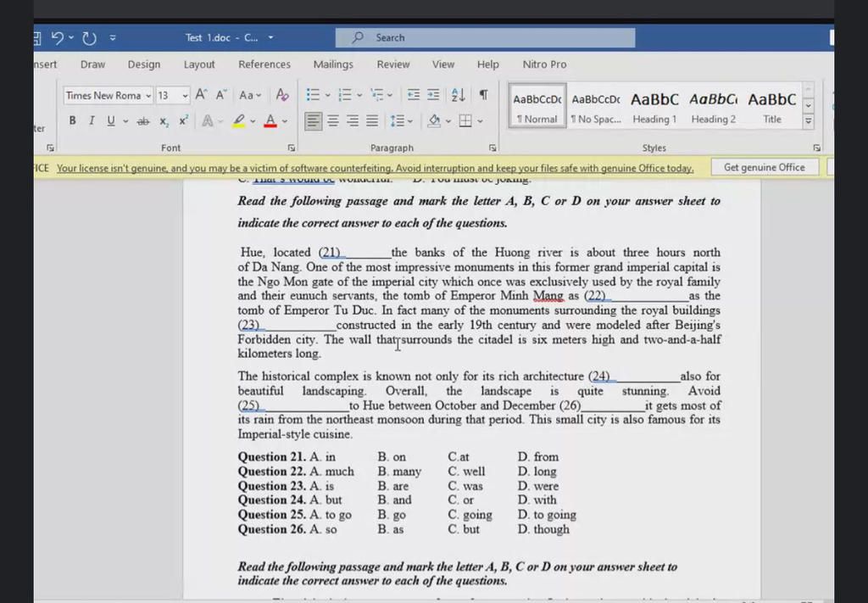Open the Paragraph dialog launcher

[492, 148]
